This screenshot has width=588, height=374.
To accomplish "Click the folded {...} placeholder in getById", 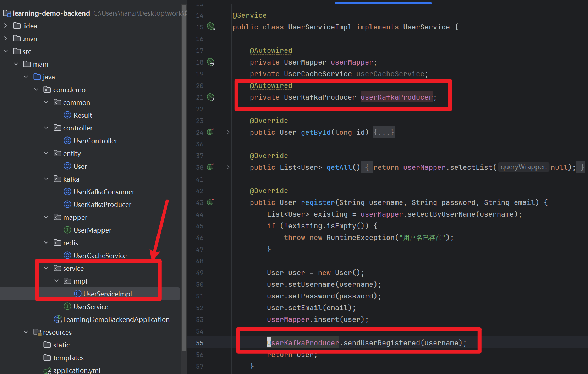I will (384, 132).
